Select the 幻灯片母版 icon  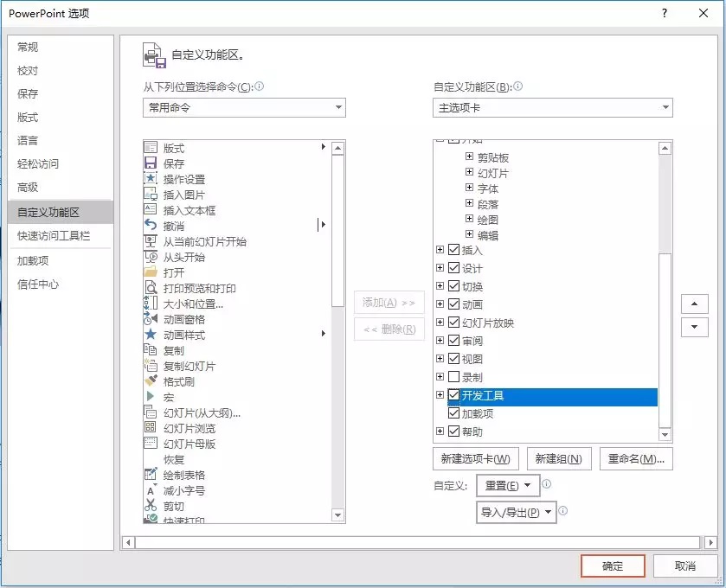[151, 444]
